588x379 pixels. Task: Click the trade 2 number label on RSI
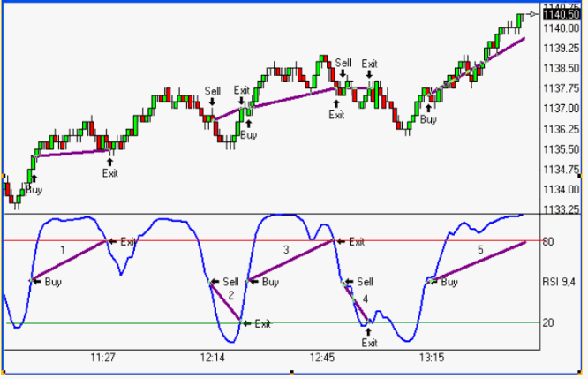[x=231, y=294]
